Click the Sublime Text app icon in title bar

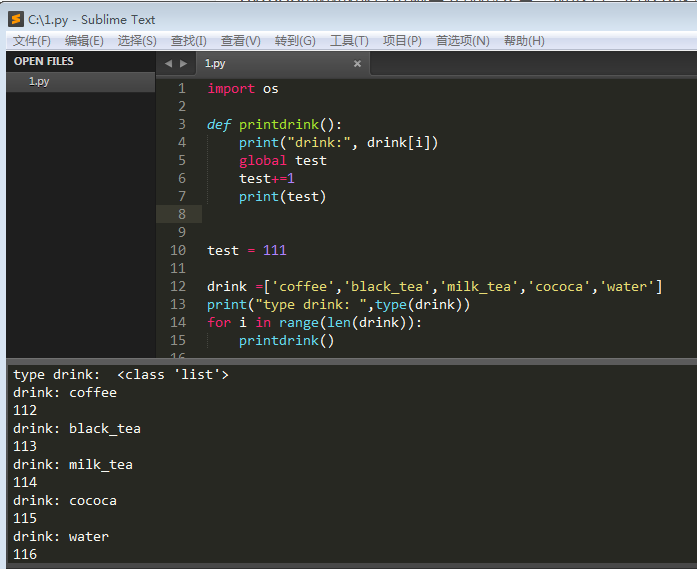(x=16, y=20)
